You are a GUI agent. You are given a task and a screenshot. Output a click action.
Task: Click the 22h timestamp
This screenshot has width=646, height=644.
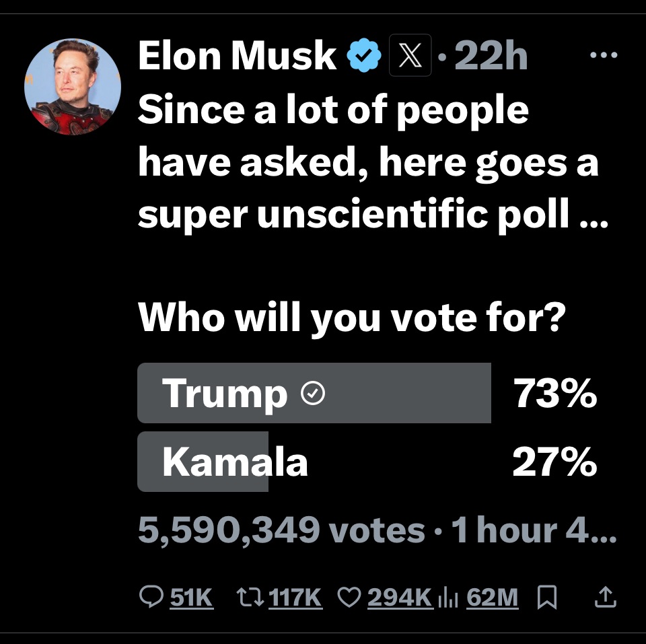tap(491, 57)
